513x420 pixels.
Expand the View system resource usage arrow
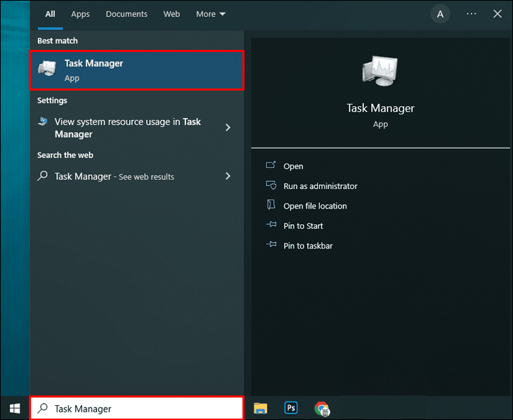tap(228, 127)
